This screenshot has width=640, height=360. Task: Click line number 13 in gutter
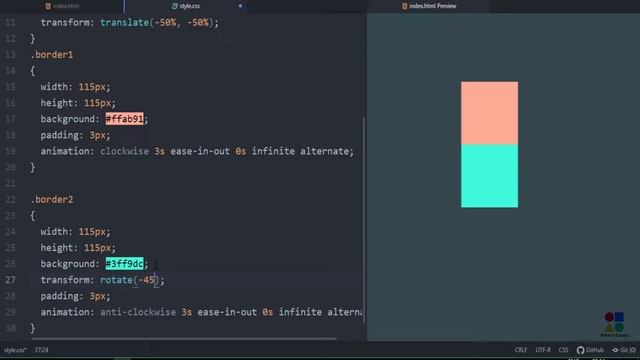10,55
